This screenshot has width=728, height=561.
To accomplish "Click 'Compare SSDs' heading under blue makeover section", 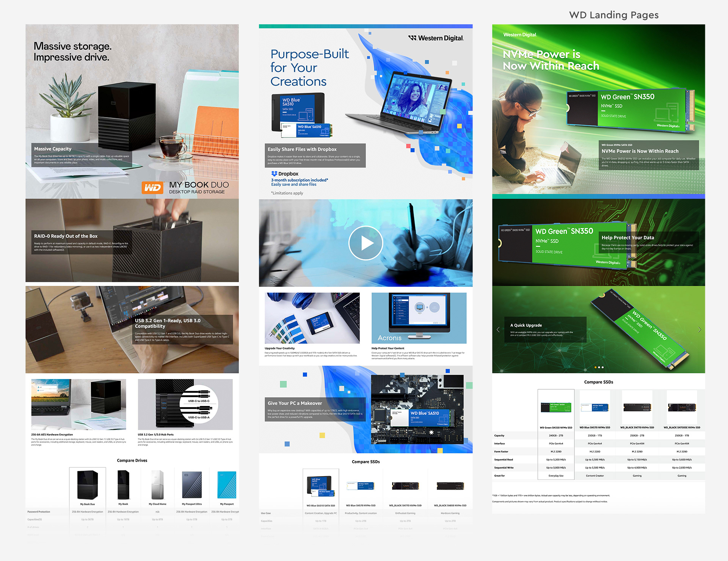I will point(366,462).
